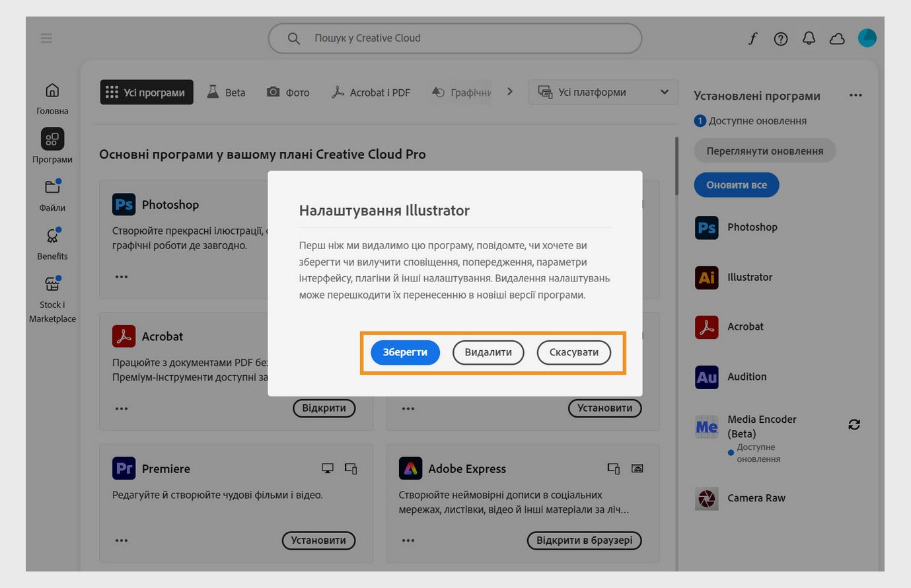Image resolution: width=911 pixels, height=588 pixels.
Task: Open the fonts (f) icon
Action: [752, 38]
